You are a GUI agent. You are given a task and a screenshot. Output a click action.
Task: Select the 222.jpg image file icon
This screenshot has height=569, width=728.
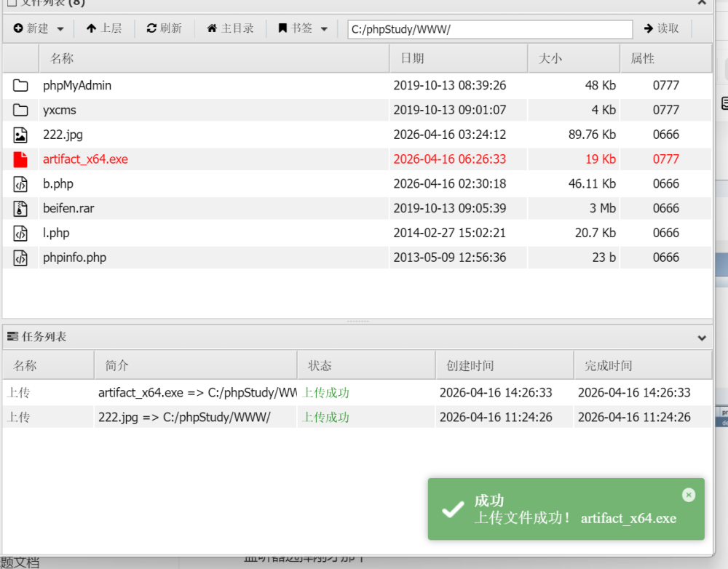pyautogui.click(x=20, y=135)
